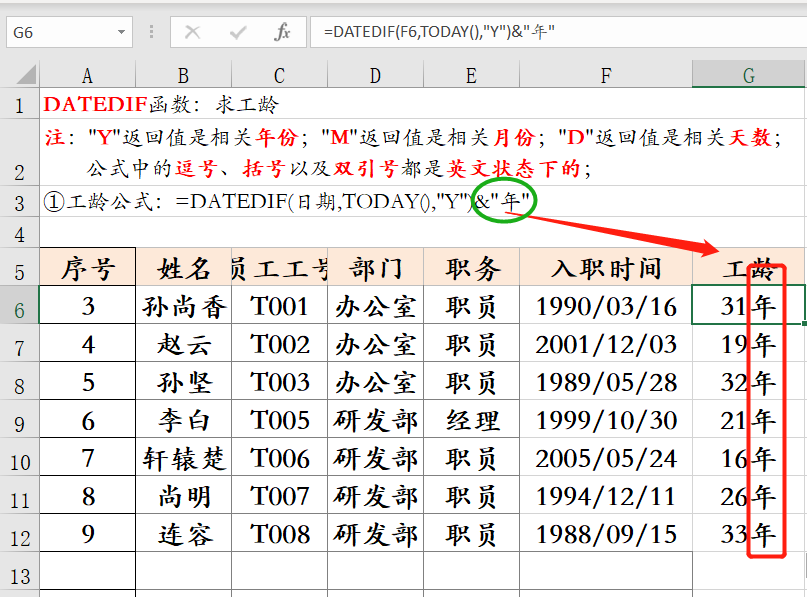
Task: Select the cell containing 孙尚香
Action: tap(183, 305)
